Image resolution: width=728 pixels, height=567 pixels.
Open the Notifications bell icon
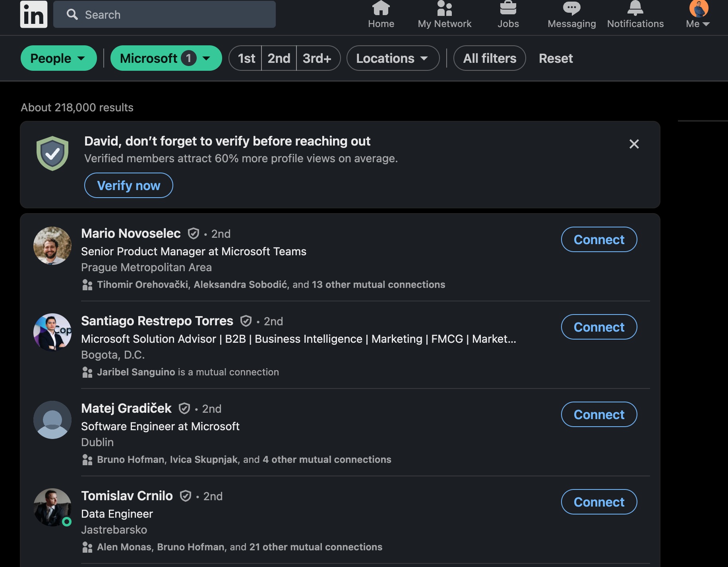pos(635,9)
